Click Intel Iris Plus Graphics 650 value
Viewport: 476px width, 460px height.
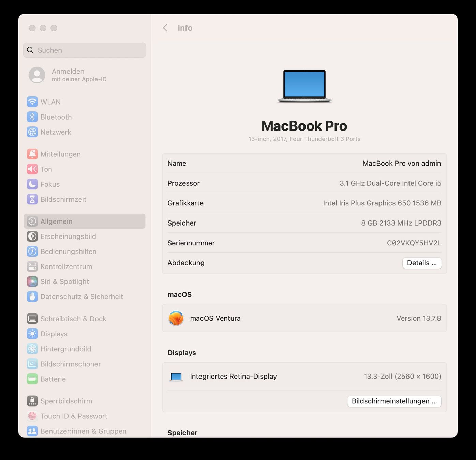(x=382, y=203)
